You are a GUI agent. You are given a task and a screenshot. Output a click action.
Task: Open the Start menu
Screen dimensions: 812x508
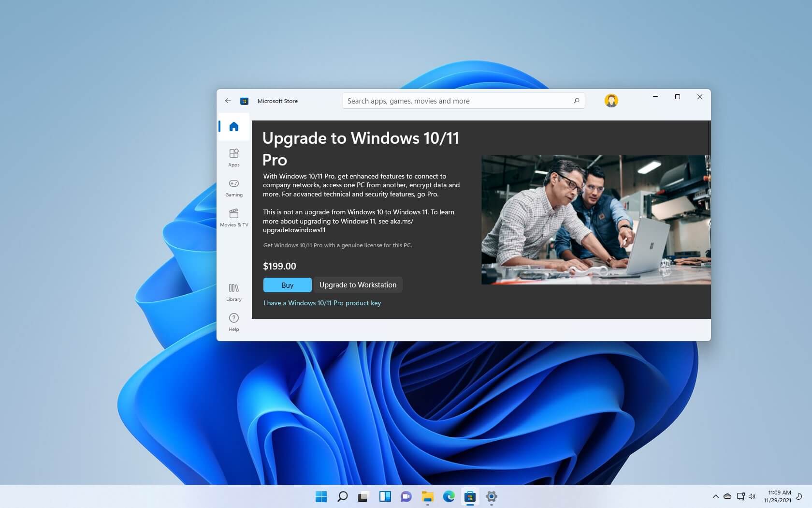click(321, 497)
